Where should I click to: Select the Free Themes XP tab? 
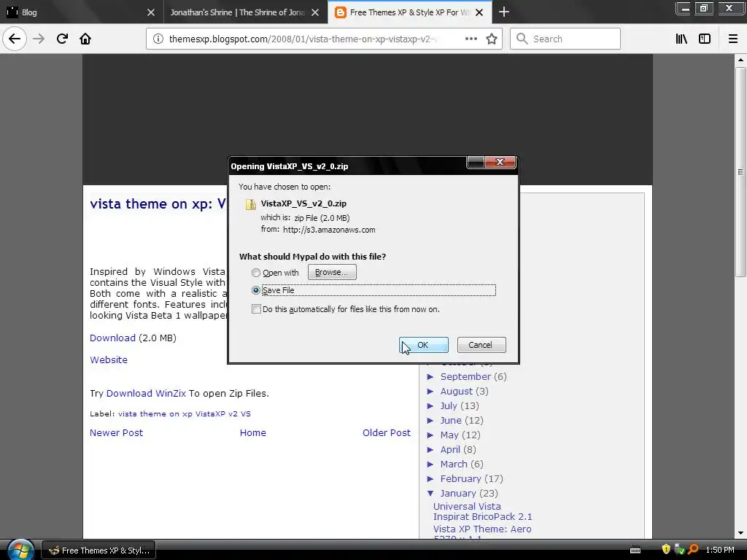(x=410, y=12)
